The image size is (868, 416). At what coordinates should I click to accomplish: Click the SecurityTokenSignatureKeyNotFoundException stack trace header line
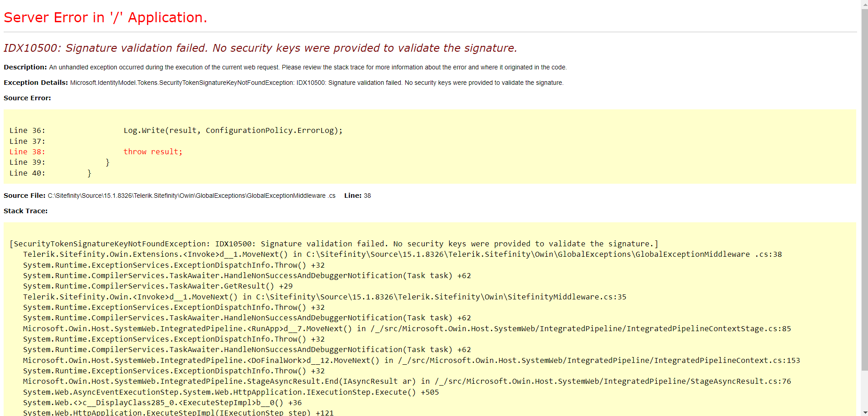[333, 244]
